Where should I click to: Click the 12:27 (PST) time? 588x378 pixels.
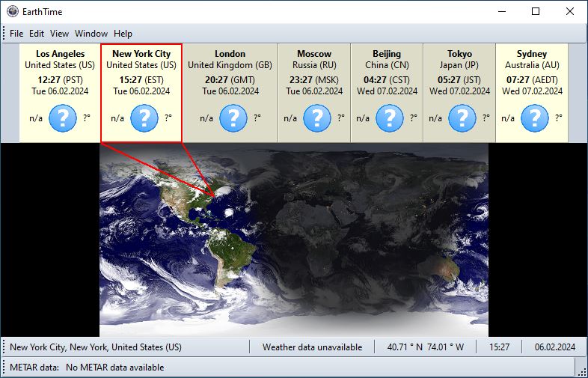(x=60, y=80)
